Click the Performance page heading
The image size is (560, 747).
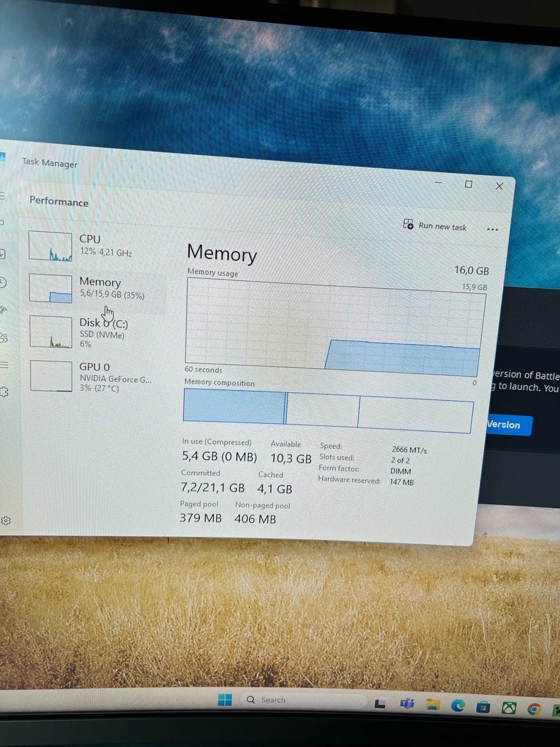(x=59, y=201)
